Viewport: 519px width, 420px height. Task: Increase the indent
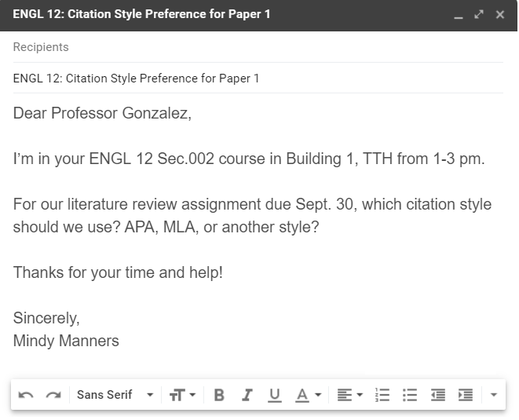point(466,395)
